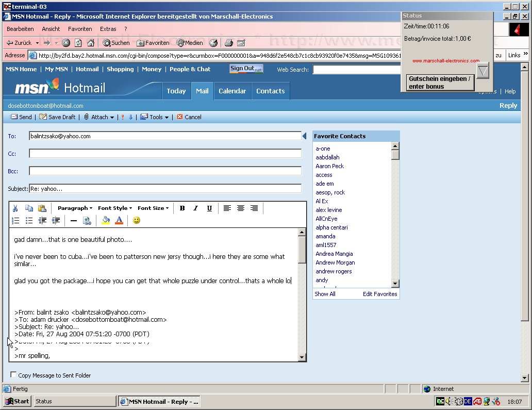
Task: Click Save Draft
Action: pyautogui.click(x=57, y=117)
